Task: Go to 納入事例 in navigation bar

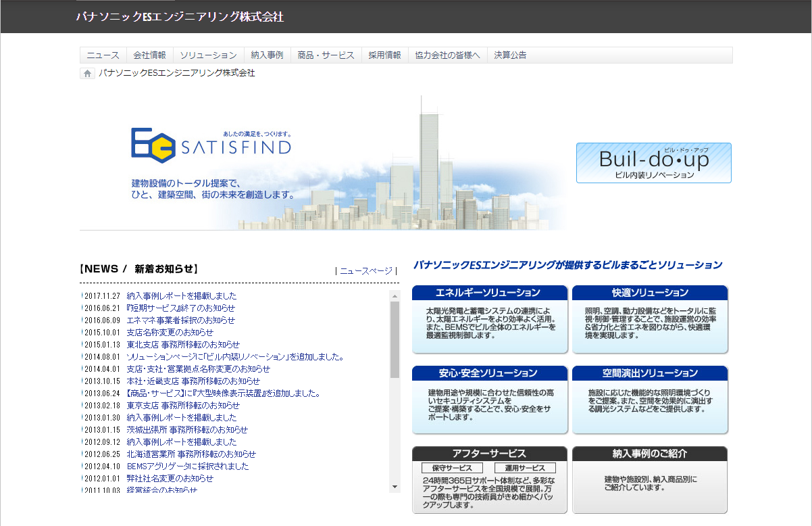Action: 267,55
